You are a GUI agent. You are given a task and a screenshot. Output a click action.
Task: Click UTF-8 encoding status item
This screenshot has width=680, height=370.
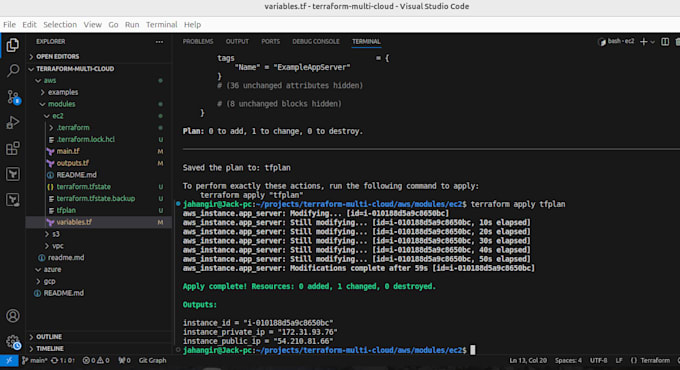pos(598,360)
